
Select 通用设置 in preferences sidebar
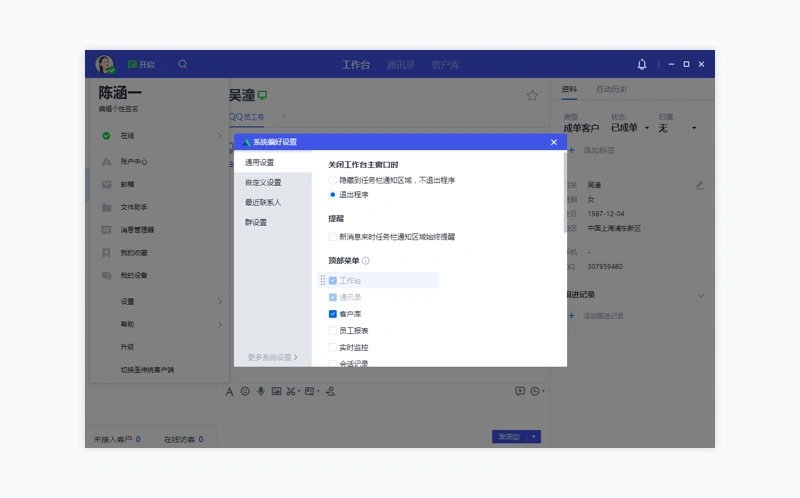click(x=273, y=162)
